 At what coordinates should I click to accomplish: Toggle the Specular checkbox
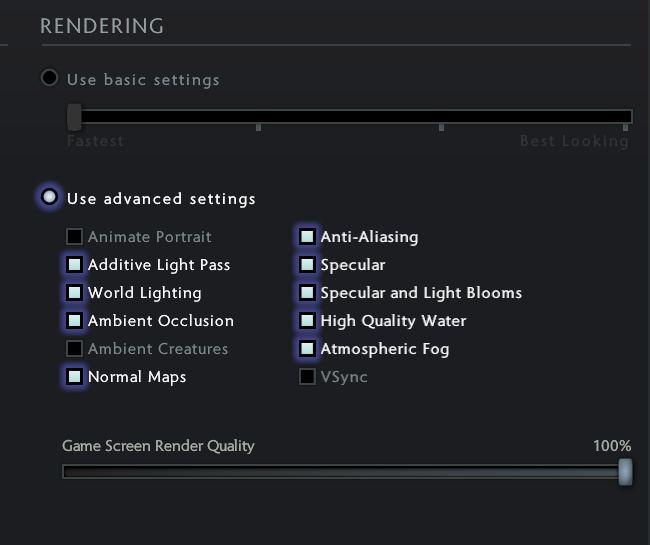(307, 265)
